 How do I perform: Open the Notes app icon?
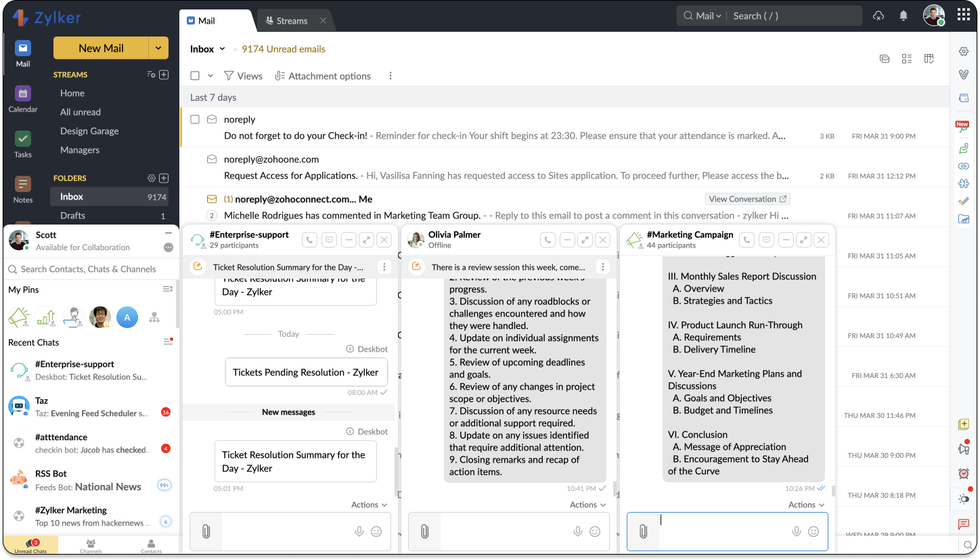coord(23,189)
